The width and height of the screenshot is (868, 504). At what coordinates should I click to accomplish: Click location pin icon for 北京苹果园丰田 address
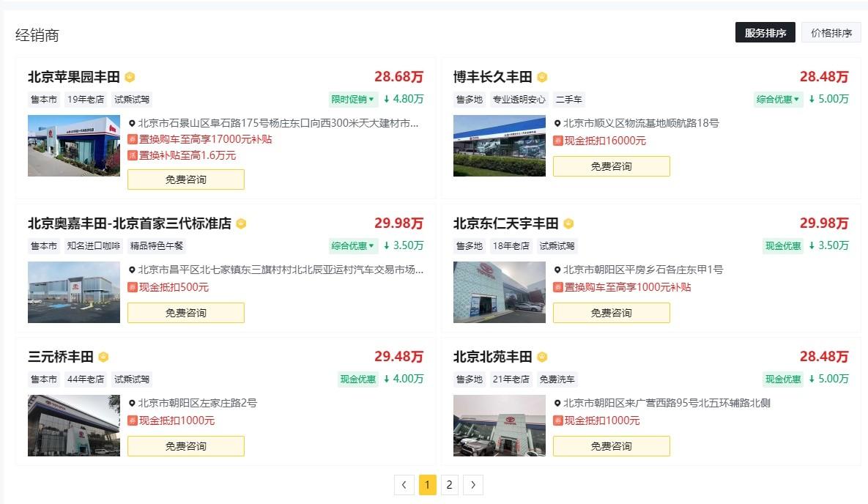point(132,124)
